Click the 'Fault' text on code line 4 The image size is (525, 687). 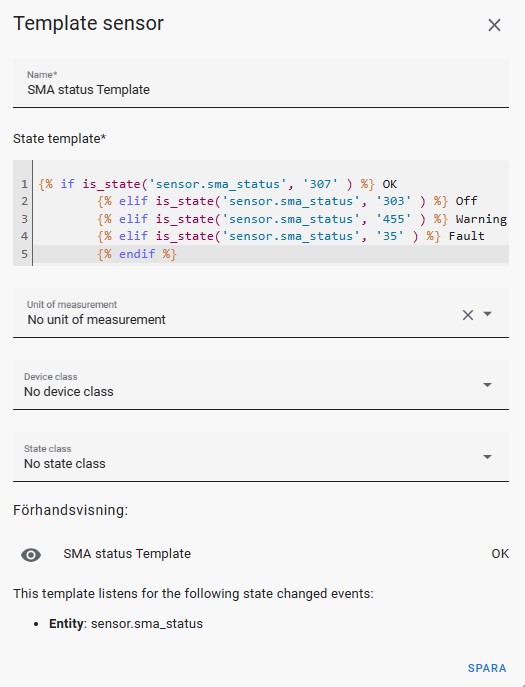[466, 236]
